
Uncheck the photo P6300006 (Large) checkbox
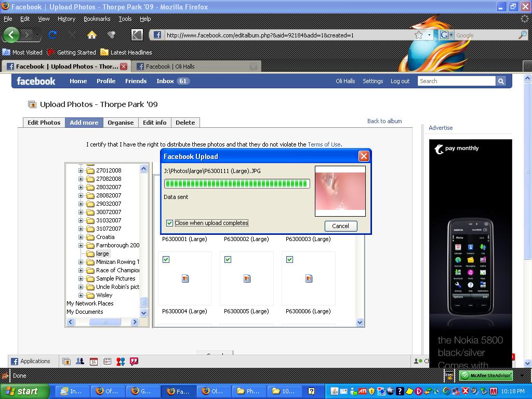(289, 260)
